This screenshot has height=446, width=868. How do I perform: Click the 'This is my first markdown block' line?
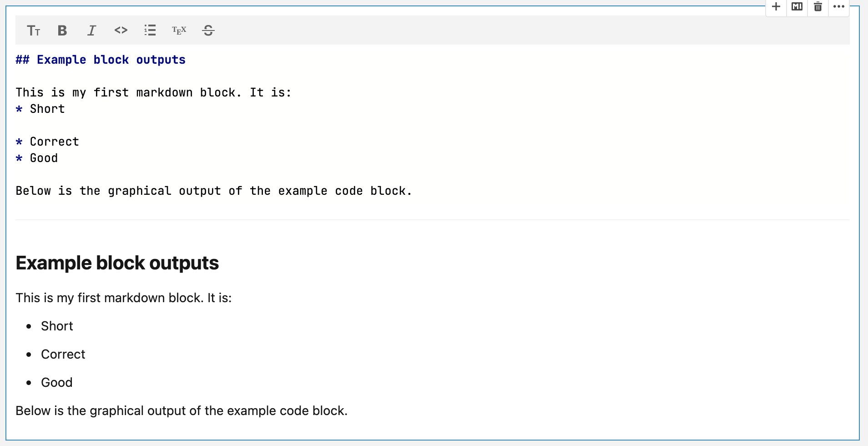pyautogui.click(x=123, y=298)
